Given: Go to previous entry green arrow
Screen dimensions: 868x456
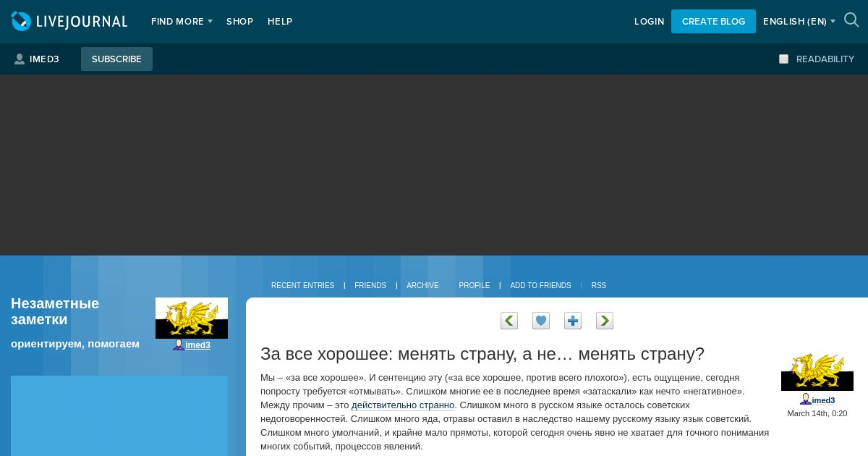Looking at the screenshot, I should point(509,321).
